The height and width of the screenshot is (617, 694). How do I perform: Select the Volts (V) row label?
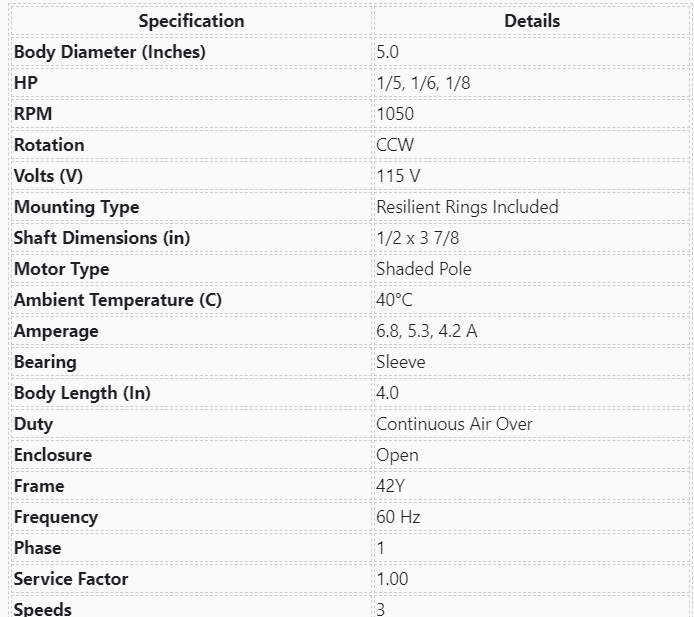point(48,176)
